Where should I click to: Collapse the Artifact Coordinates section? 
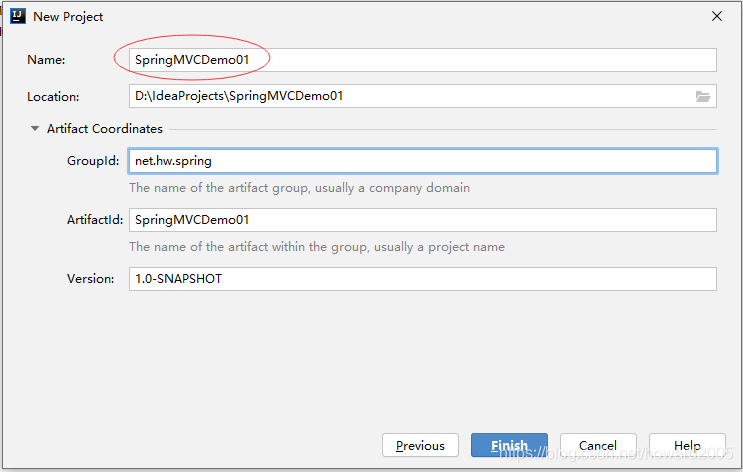(x=35, y=128)
